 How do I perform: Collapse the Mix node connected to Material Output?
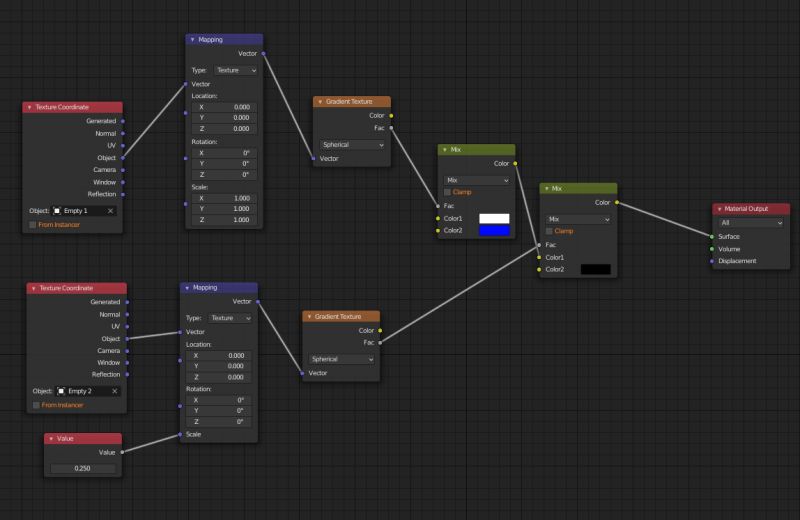point(546,188)
